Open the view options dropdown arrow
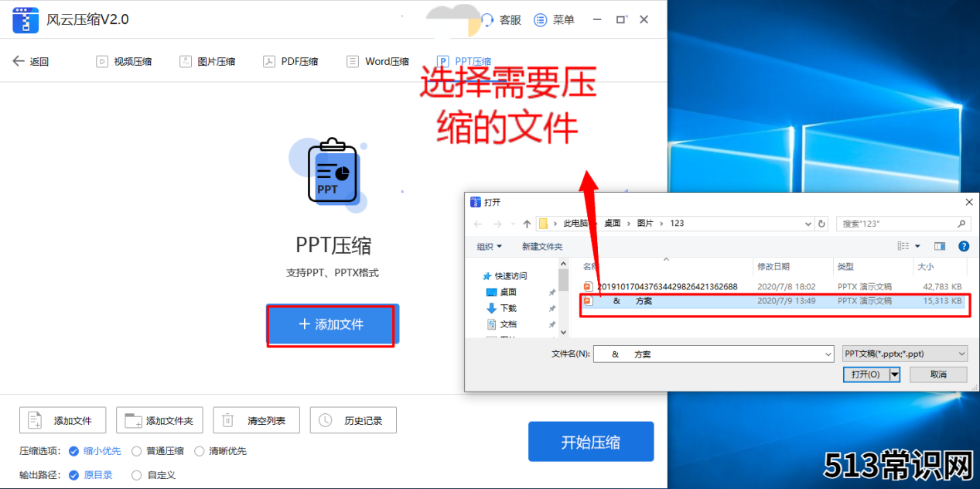Image resolution: width=980 pixels, height=489 pixels. [918, 247]
